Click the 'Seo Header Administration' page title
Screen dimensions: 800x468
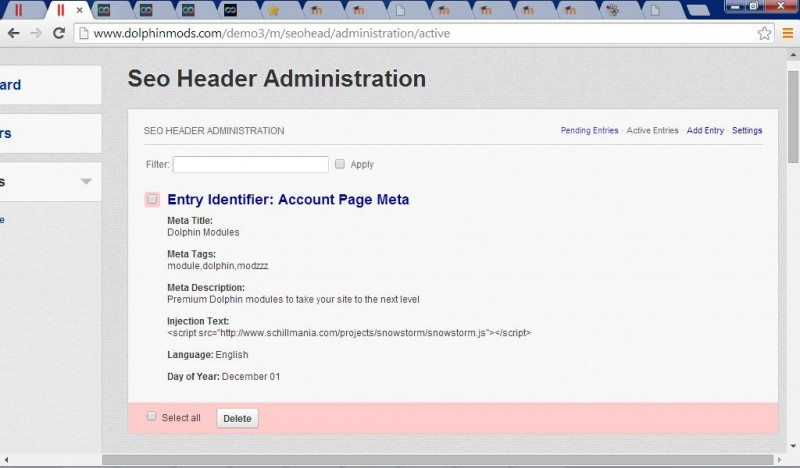point(277,79)
